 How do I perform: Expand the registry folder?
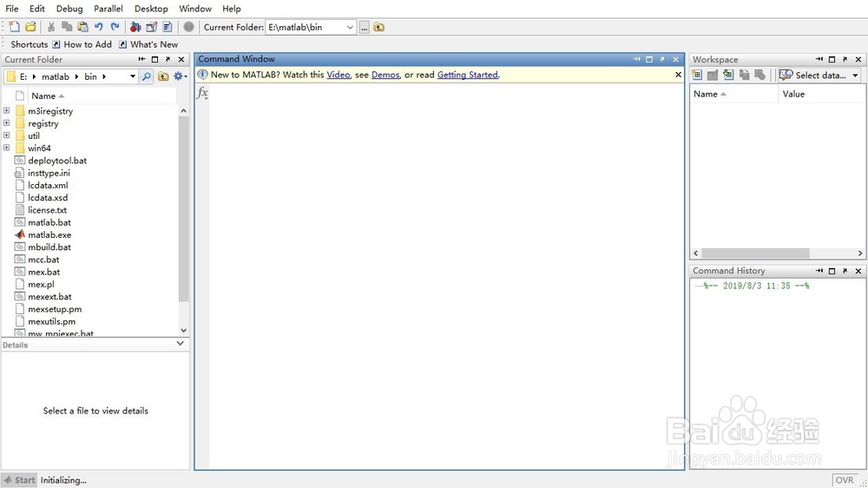[x=7, y=122]
